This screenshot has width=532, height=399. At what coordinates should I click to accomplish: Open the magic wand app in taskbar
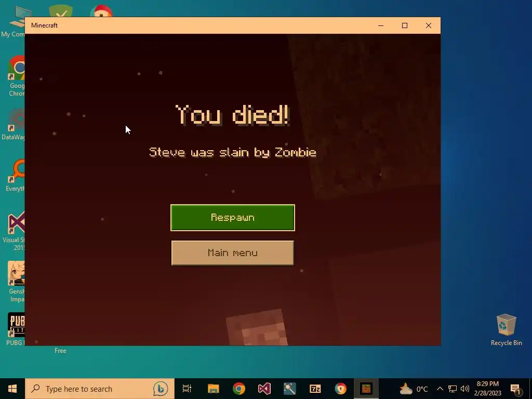coord(290,389)
